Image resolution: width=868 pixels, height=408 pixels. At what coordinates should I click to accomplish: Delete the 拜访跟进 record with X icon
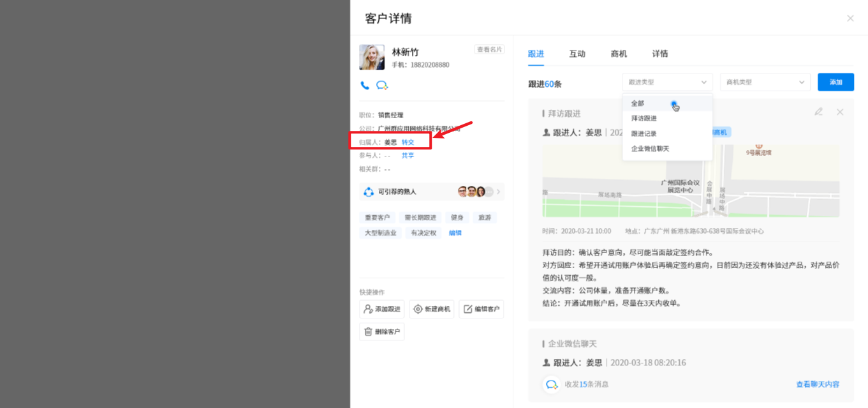click(x=840, y=112)
